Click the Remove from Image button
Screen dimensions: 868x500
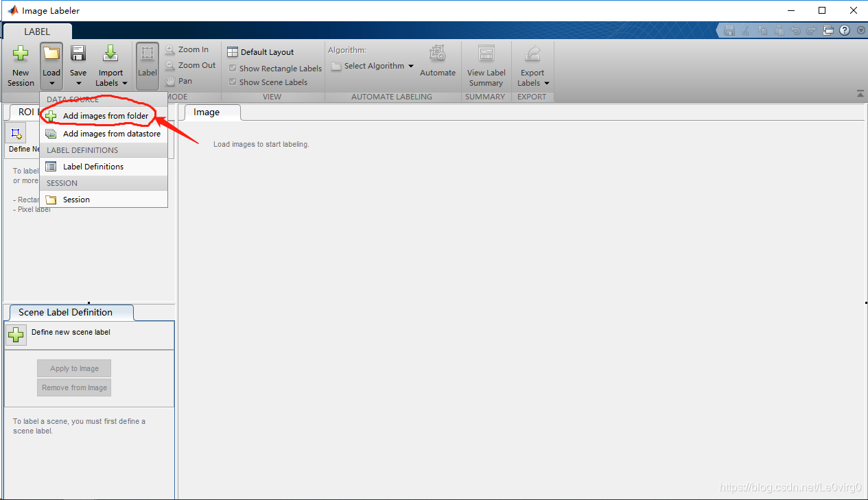(x=74, y=388)
